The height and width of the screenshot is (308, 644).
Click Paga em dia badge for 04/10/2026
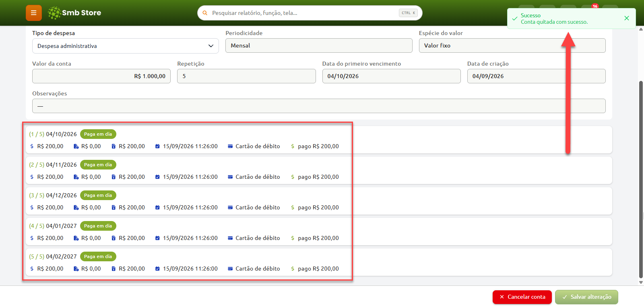point(98,134)
